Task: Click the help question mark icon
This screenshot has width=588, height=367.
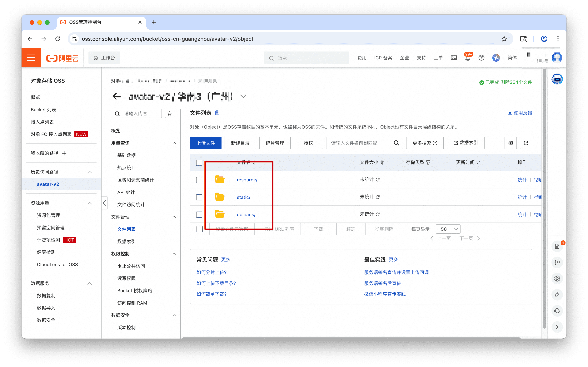Action: click(481, 58)
